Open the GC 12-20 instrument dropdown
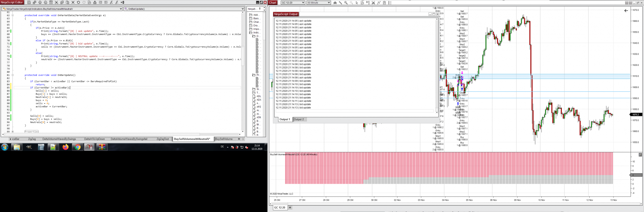The width and height of the screenshot is (644, 212). coord(293,3)
